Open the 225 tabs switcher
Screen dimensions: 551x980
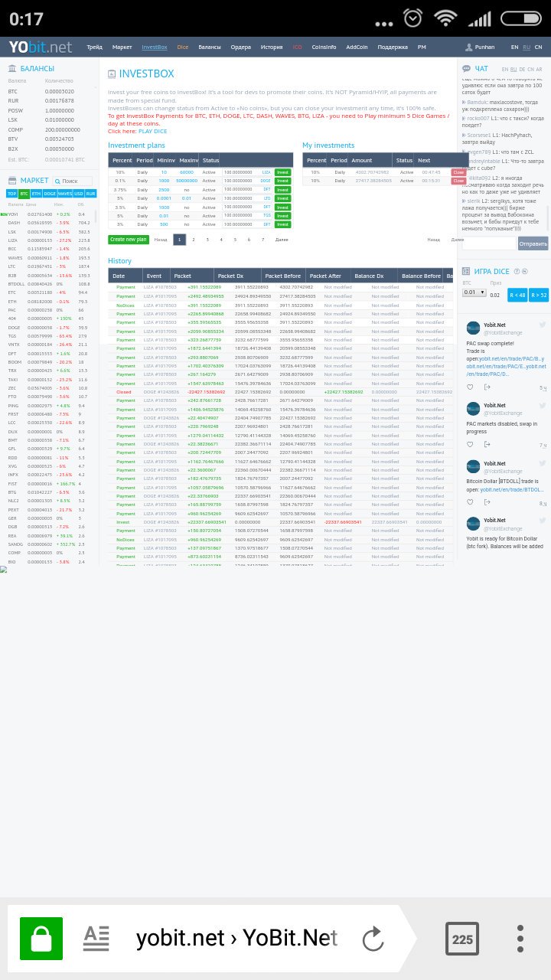462,939
